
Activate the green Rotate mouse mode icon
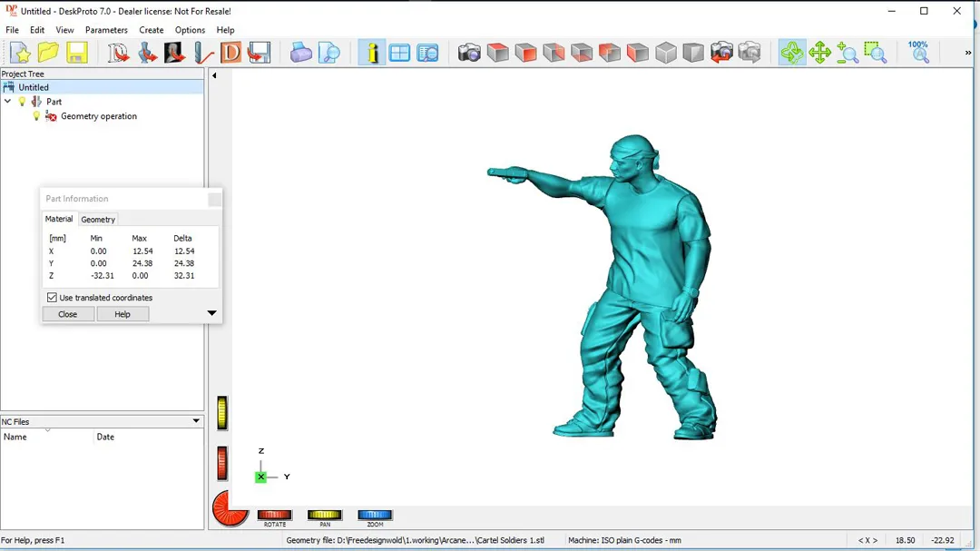pyautogui.click(x=792, y=53)
